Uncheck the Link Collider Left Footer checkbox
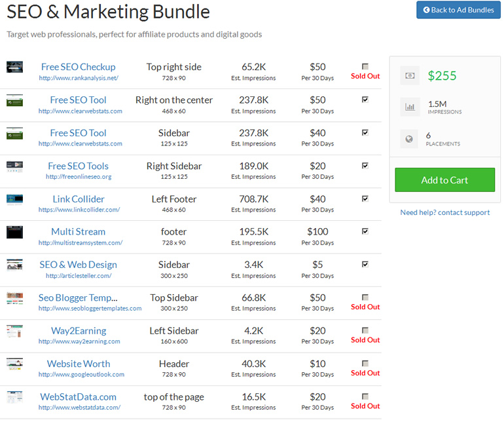This screenshot has height=422, width=504. pos(365,199)
